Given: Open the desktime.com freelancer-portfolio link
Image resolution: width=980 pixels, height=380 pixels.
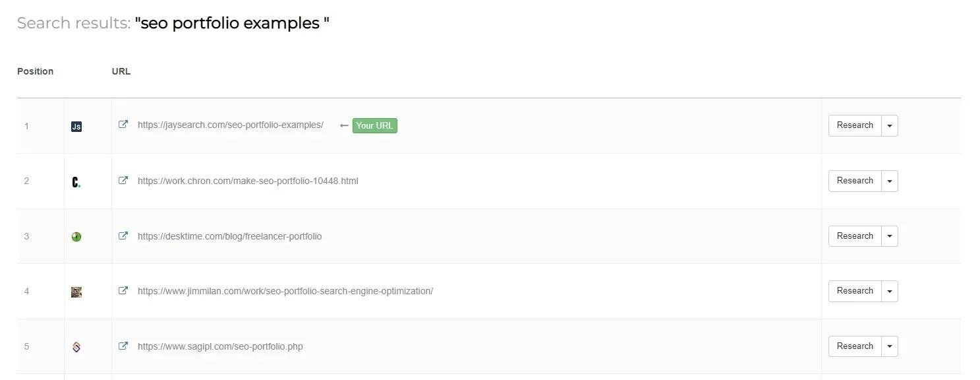Looking at the screenshot, I should [229, 236].
